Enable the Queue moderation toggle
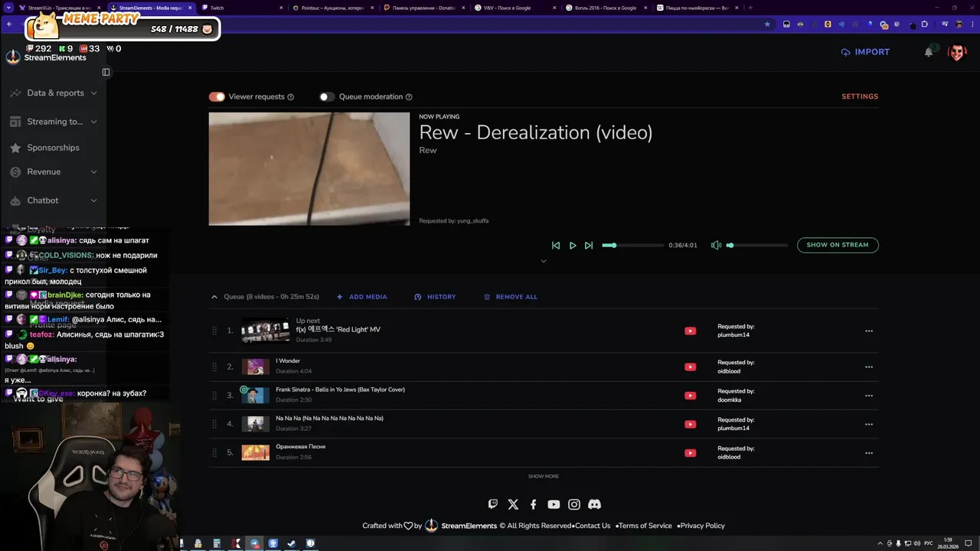The height and width of the screenshot is (551, 980). [327, 97]
